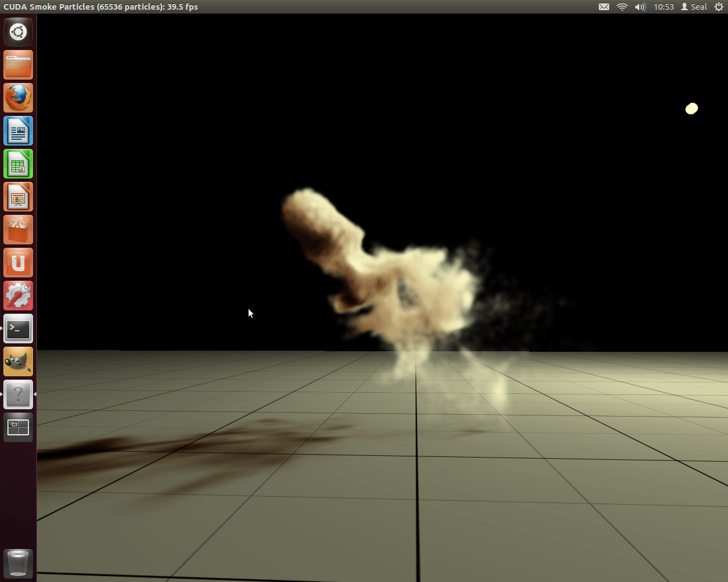Open the messaging envelope indicator menu
The height and width of the screenshot is (582, 728).
pyautogui.click(x=603, y=7)
